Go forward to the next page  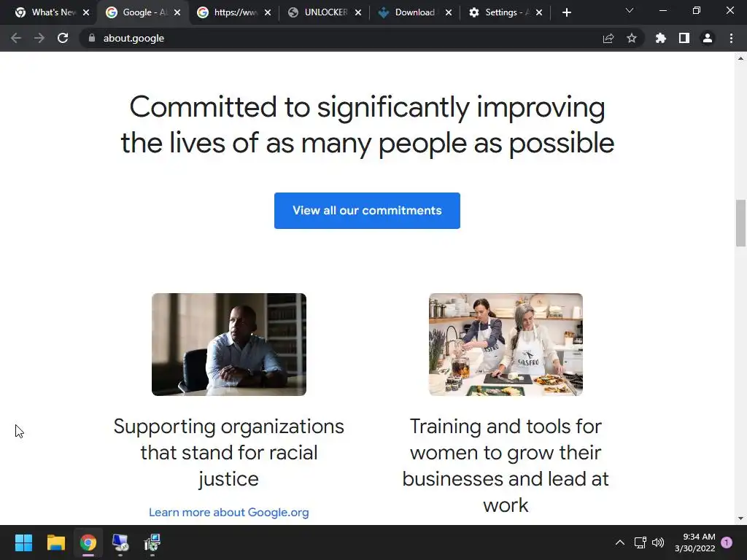tap(39, 38)
